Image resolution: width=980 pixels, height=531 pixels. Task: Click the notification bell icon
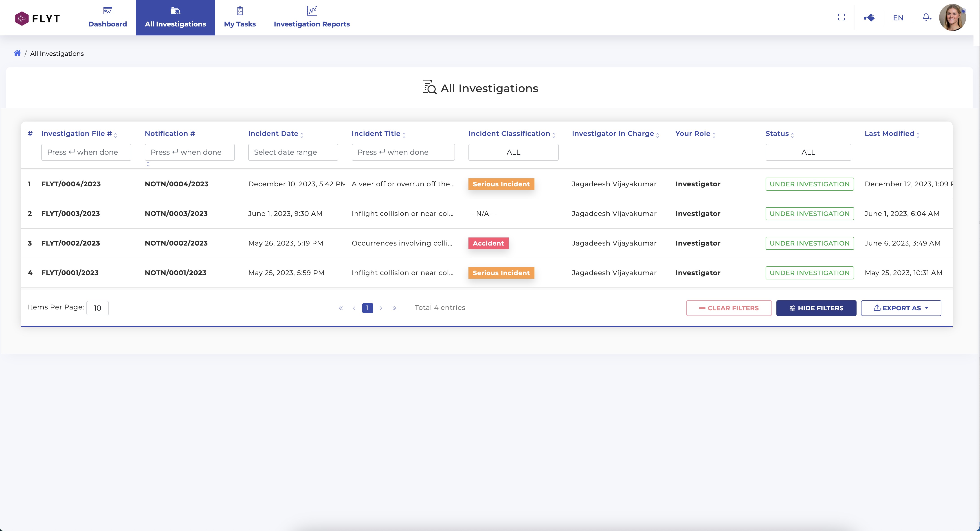coord(926,17)
